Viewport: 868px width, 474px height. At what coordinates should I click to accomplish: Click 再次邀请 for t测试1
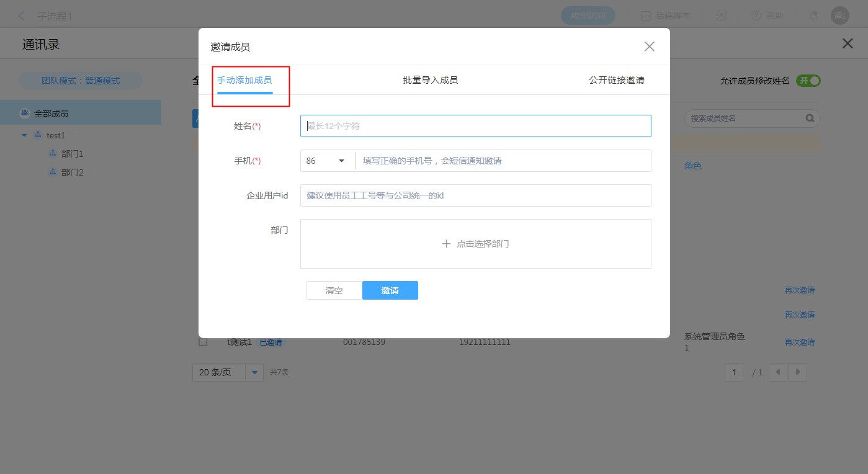point(799,342)
